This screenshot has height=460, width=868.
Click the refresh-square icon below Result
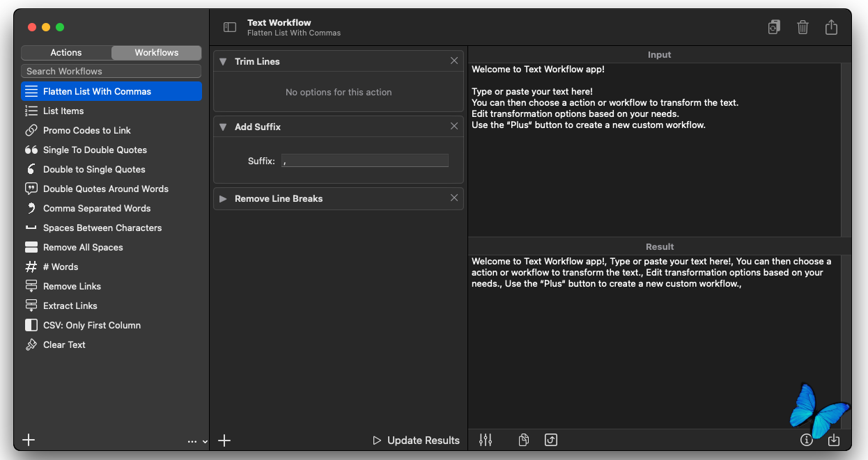coord(551,440)
